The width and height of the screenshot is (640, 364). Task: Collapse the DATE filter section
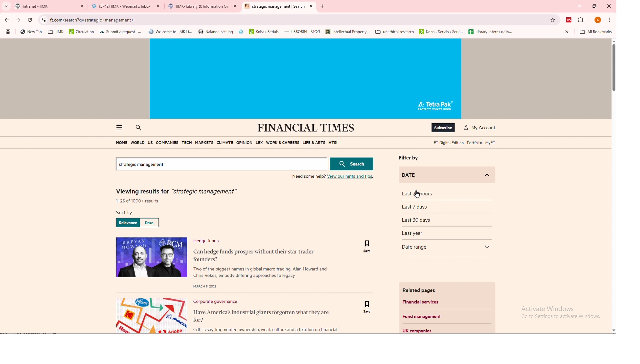pos(487,175)
